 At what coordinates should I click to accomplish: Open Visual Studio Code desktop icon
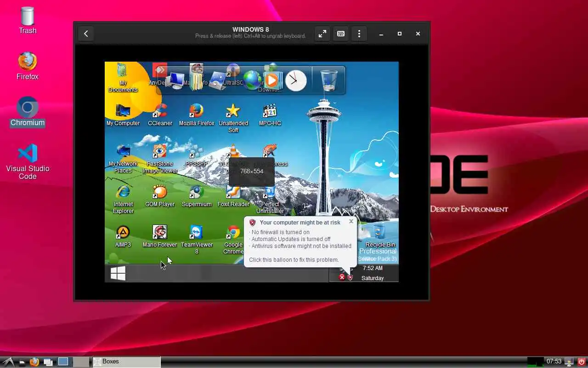click(x=28, y=161)
